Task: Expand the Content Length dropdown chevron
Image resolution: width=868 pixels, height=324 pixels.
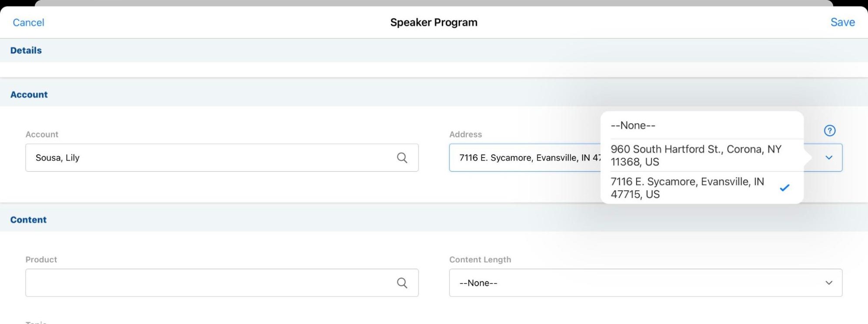Action: point(828,283)
